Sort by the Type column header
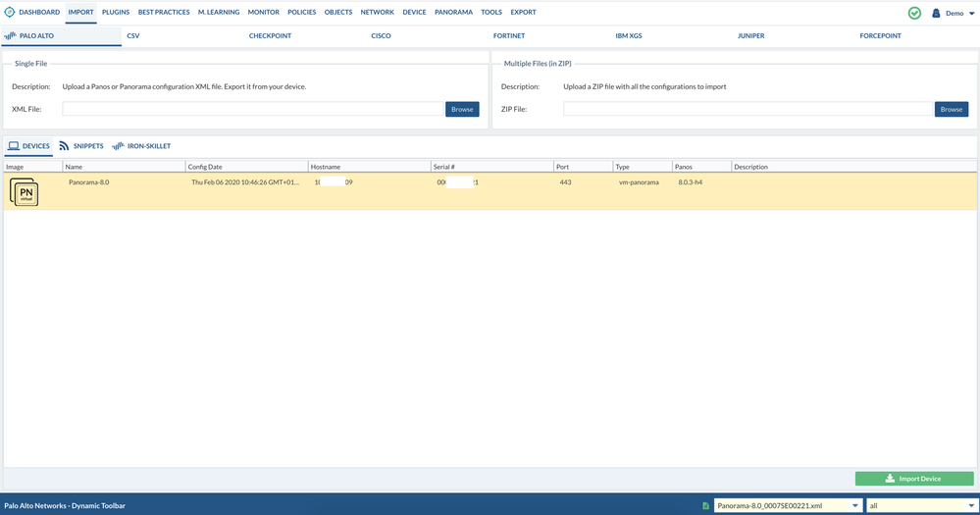This screenshot has width=980, height=515. click(x=643, y=167)
